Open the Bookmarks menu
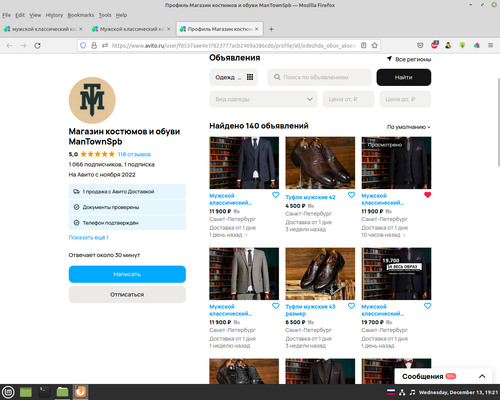Image resolution: width=500 pixels, height=400 pixels. click(x=81, y=15)
